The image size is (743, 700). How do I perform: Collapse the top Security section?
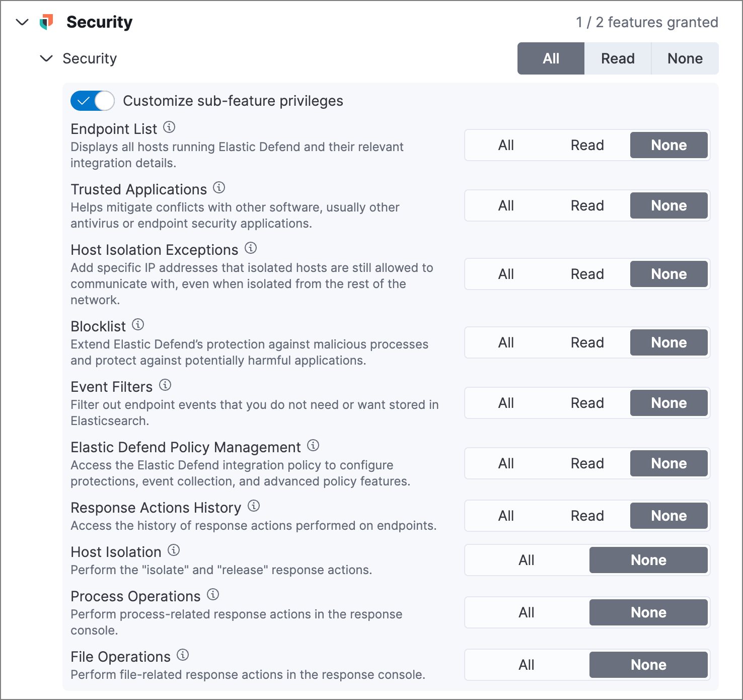22,22
